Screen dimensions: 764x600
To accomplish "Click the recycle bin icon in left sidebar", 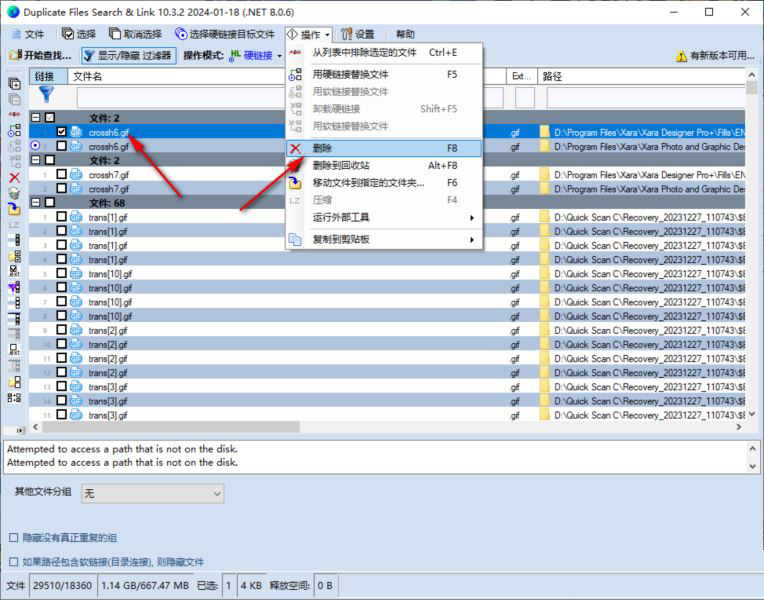I will coord(15,194).
